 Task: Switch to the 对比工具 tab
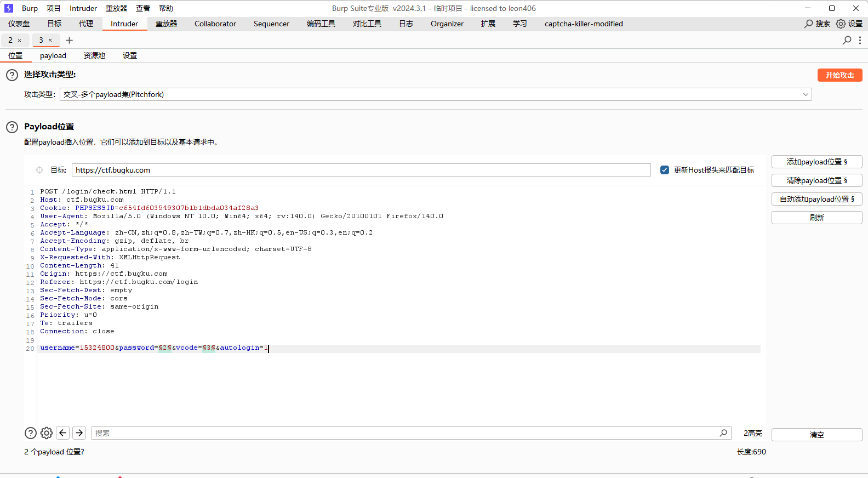(367, 24)
